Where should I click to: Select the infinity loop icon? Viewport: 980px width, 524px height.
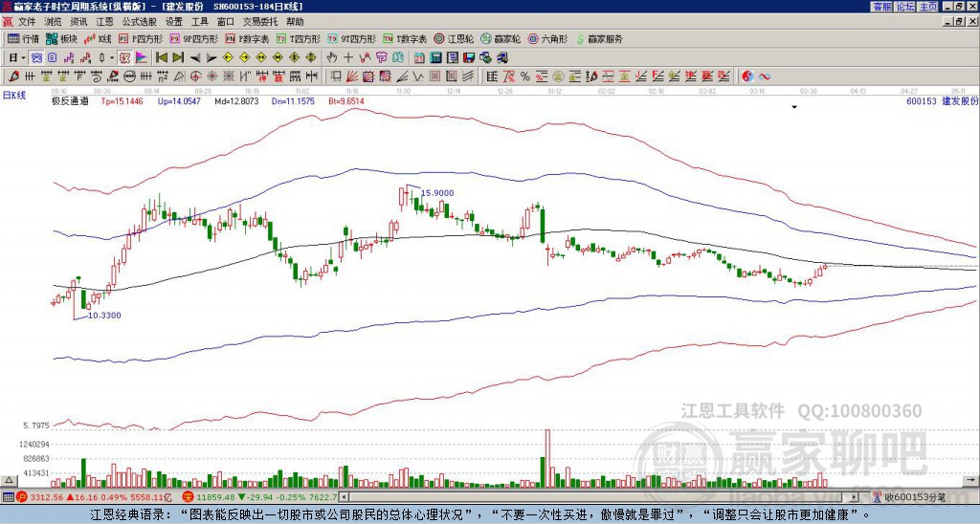tap(764, 76)
